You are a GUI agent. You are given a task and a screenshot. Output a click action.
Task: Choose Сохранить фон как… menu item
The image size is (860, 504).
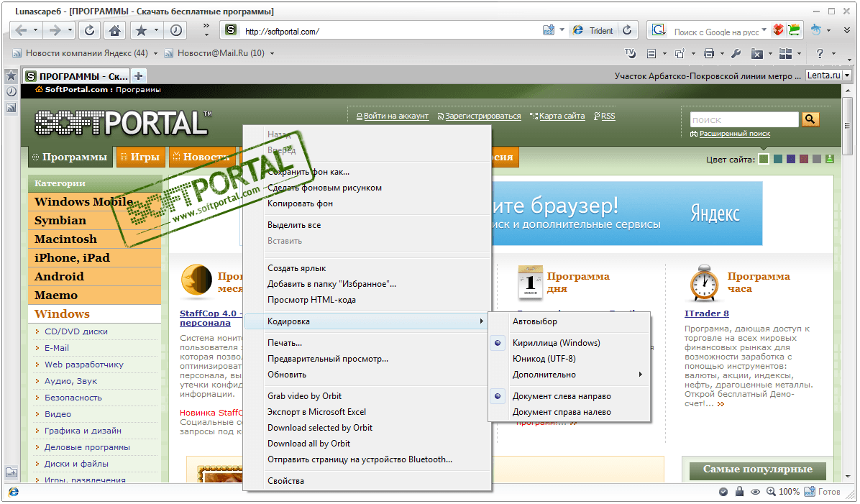point(367,172)
